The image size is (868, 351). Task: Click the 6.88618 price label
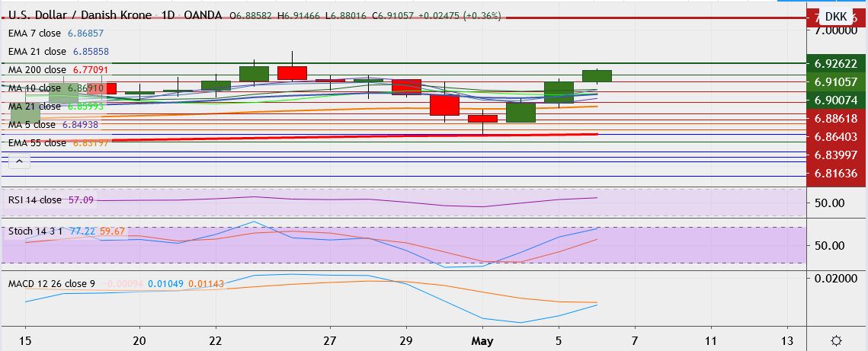(836, 118)
